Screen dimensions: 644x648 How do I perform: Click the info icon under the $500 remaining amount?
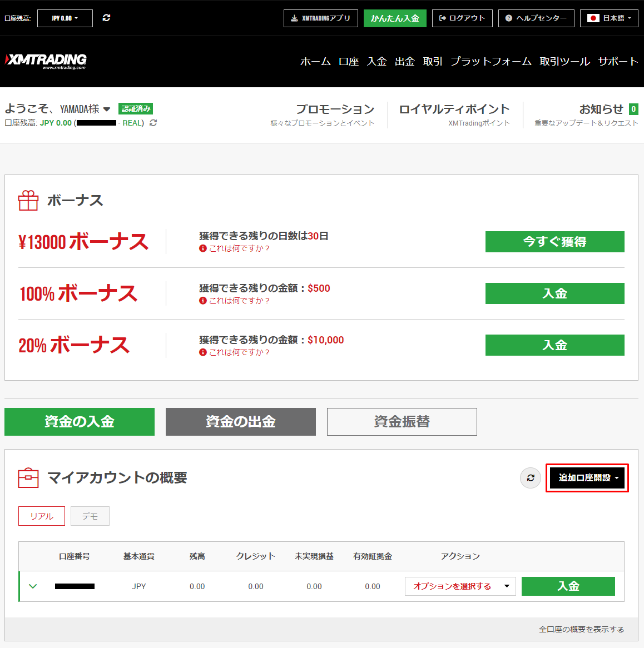tap(202, 301)
